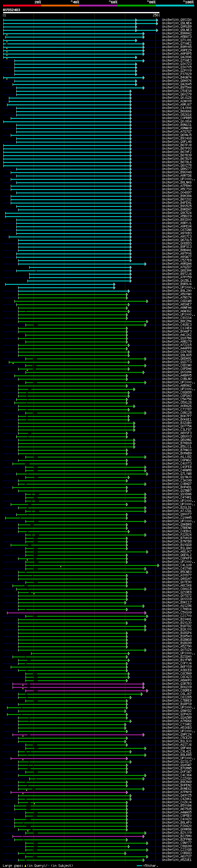Click the purple ~60% identity legend bar

pos(98,6)
